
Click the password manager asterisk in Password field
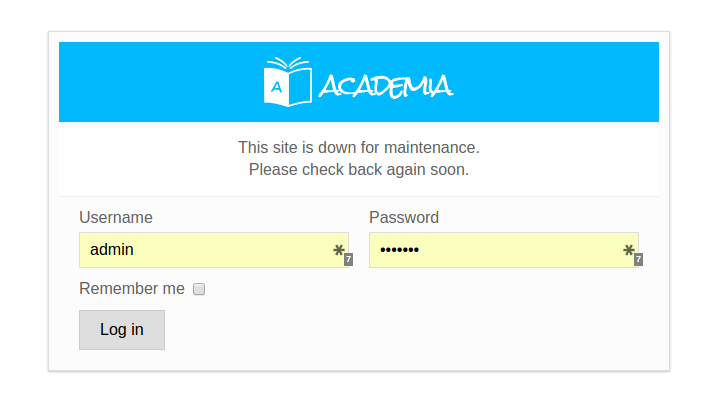click(x=629, y=250)
